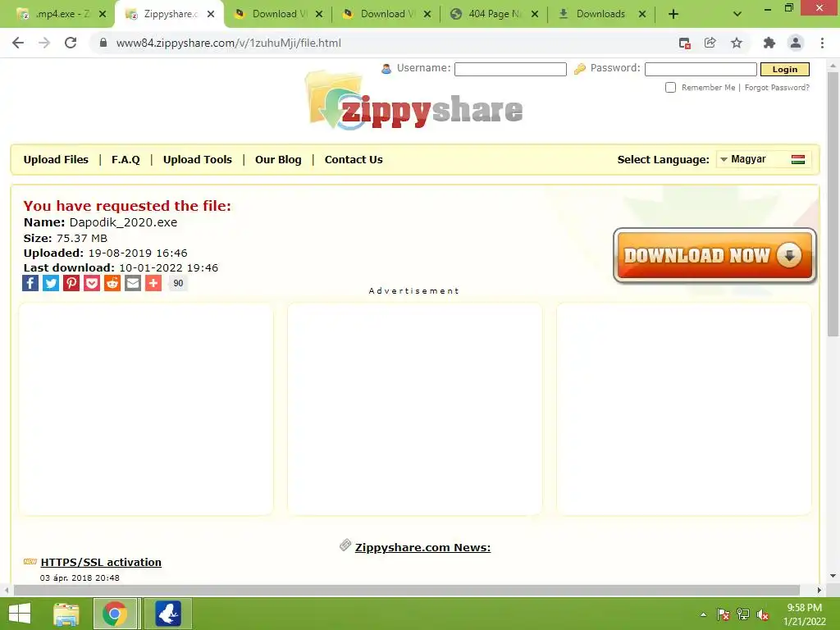Image resolution: width=840 pixels, height=630 pixels.
Task: Open File Explorer from the taskbar
Action: click(66, 614)
